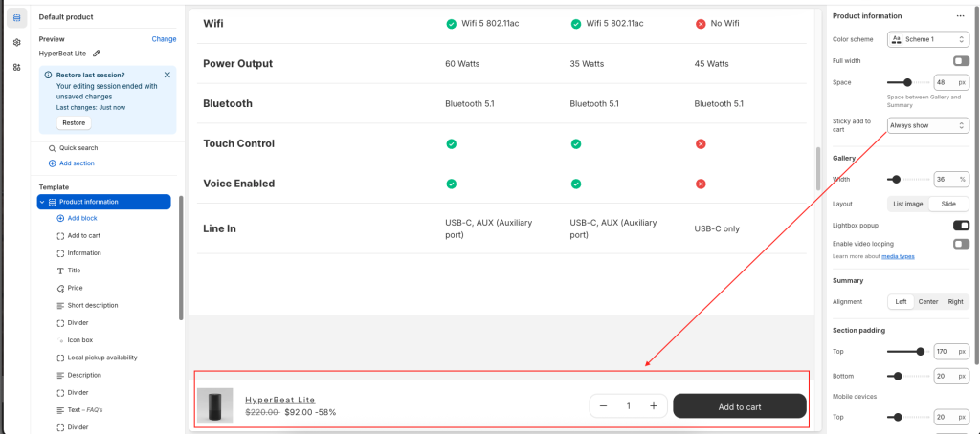The image size is (980, 434).
Task: Select the Slide layout option
Action: pyautogui.click(x=948, y=204)
